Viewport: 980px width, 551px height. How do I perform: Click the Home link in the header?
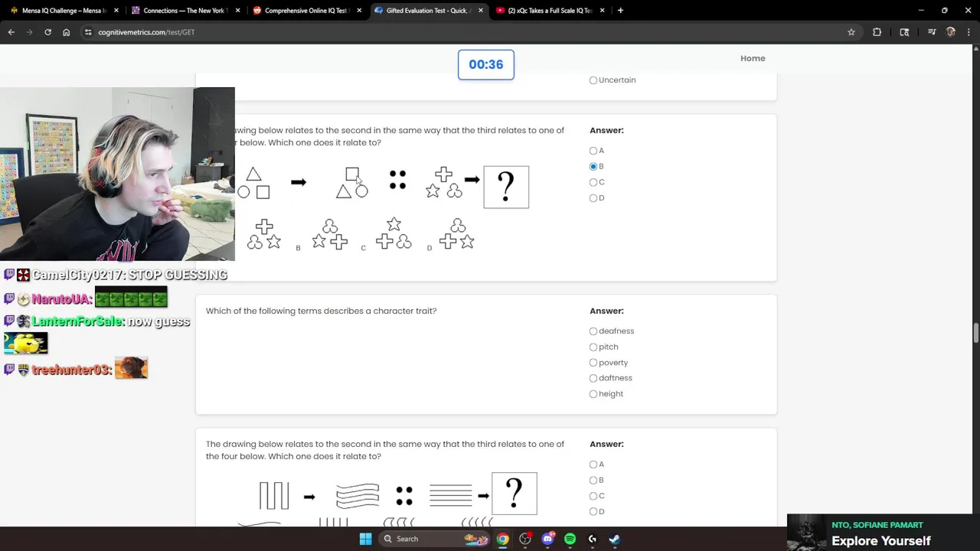[x=753, y=58]
